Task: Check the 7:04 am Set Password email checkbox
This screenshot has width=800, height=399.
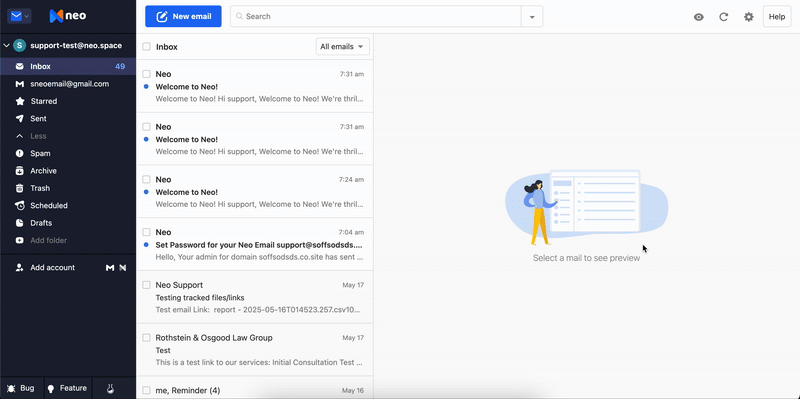Action: pos(146,232)
